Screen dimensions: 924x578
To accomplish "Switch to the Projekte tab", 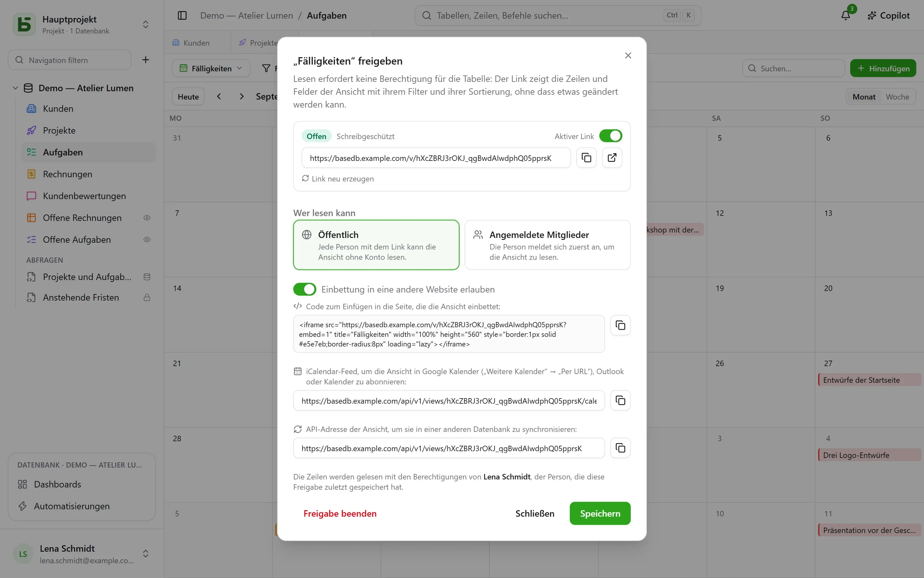I will (x=260, y=42).
